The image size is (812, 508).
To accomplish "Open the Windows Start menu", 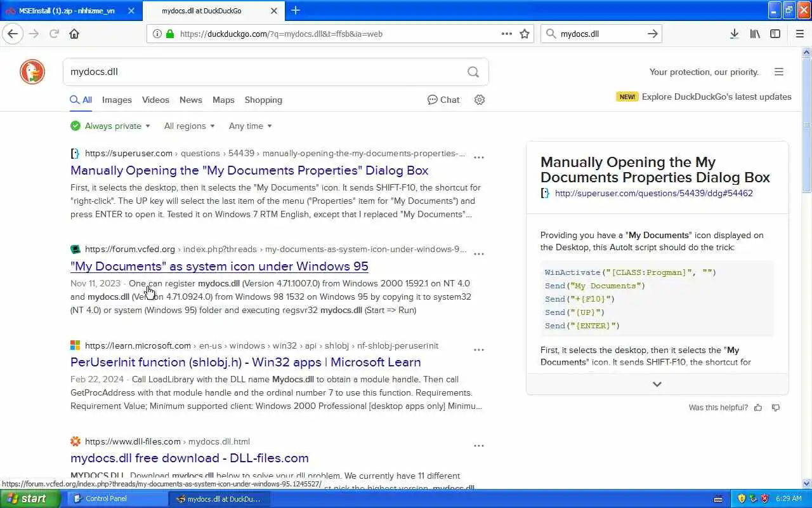I will tap(30, 498).
